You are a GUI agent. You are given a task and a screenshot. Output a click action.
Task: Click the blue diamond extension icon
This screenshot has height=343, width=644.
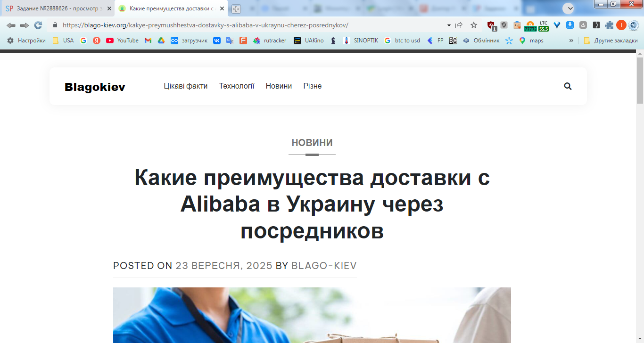click(557, 25)
